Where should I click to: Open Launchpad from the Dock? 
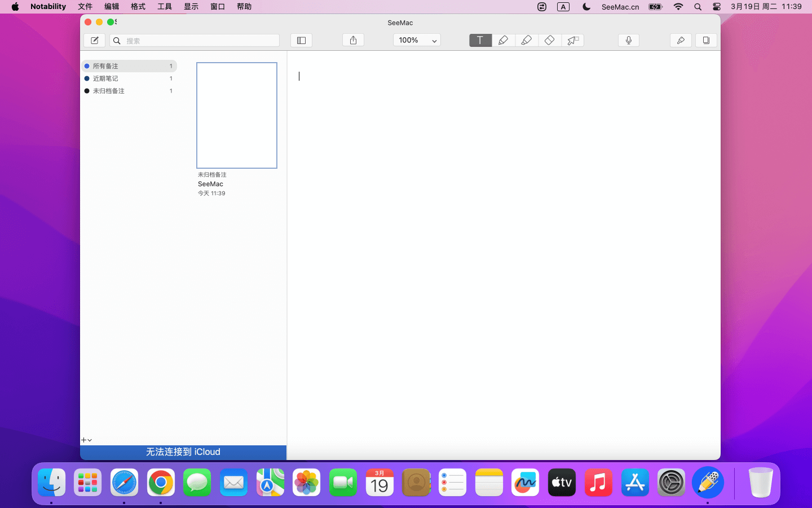point(88,483)
